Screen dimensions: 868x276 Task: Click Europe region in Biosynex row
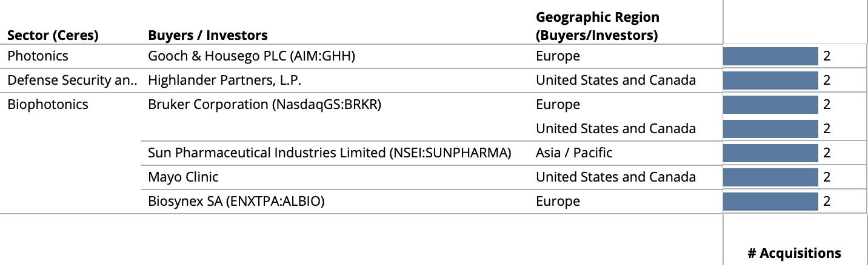pos(558,202)
